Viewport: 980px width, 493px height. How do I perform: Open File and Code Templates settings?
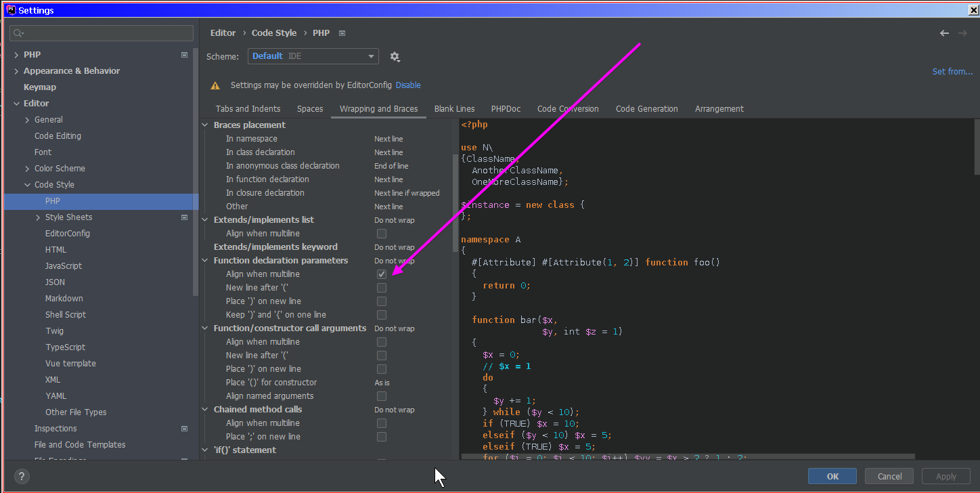[x=80, y=445]
